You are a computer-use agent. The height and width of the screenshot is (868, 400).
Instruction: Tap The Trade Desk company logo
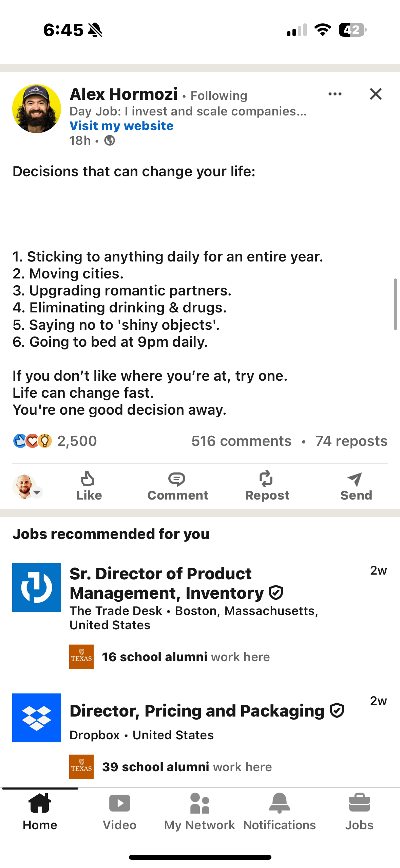(x=37, y=587)
